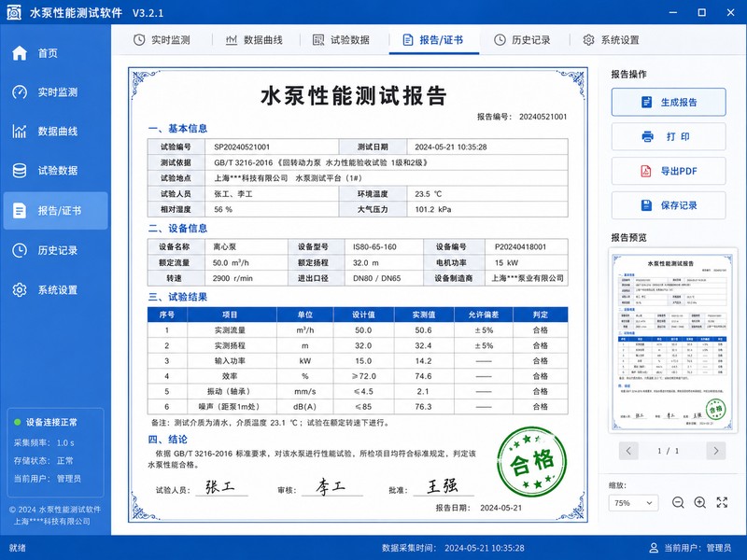Image resolution: width=747 pixels, height=560 pixels.
Task: Click the chart icon beside 数据曲线 in sidebar
Action: [x=20, y=131]
